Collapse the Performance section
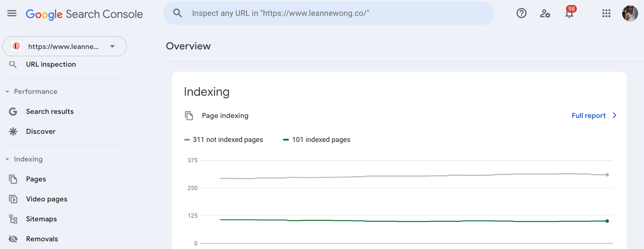This screenshot has height=249, width=644. pyautogui.click(x=7, y=92)
